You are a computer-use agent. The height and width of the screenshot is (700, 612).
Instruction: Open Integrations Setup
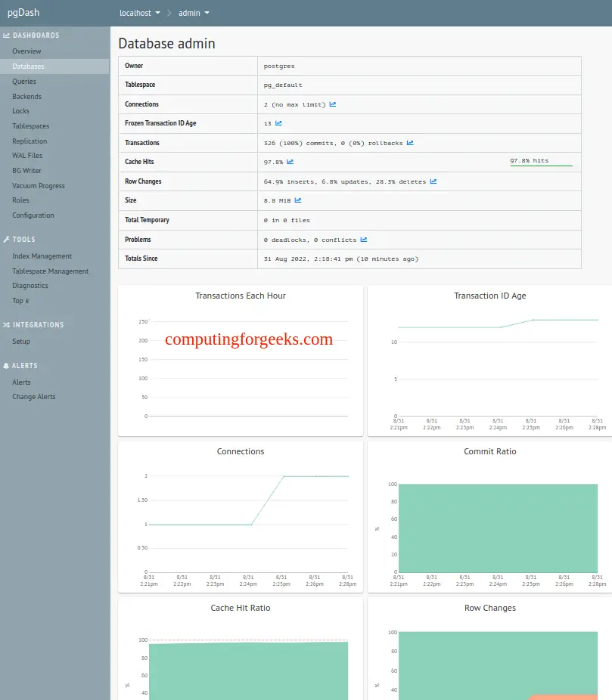click(x=21, y=341)
